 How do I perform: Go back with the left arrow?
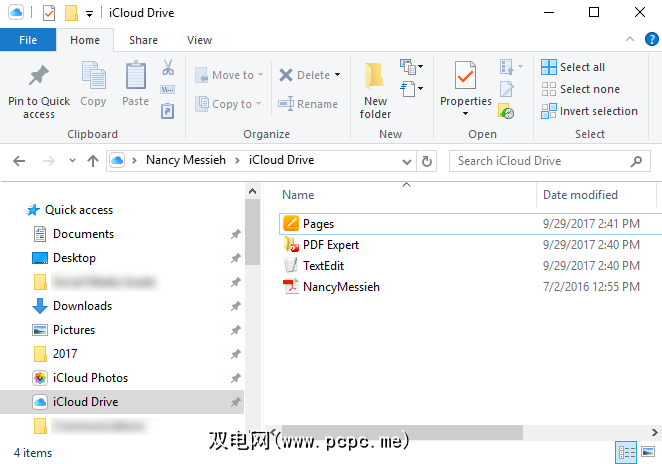point(19,161)
